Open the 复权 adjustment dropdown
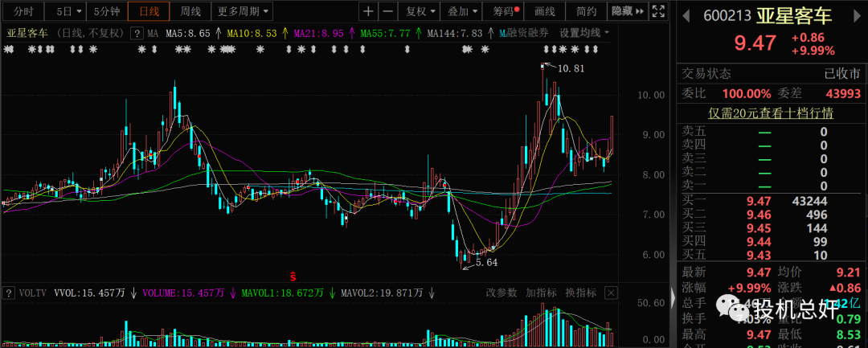868x348 pixels. [419, 11]
